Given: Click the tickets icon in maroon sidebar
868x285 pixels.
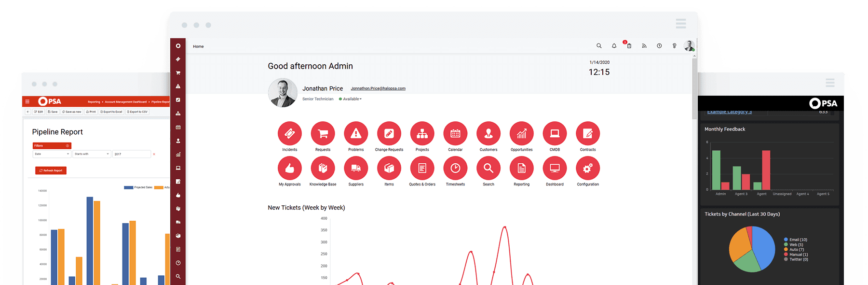Looking at the screenshot, I should pos(178,59).
